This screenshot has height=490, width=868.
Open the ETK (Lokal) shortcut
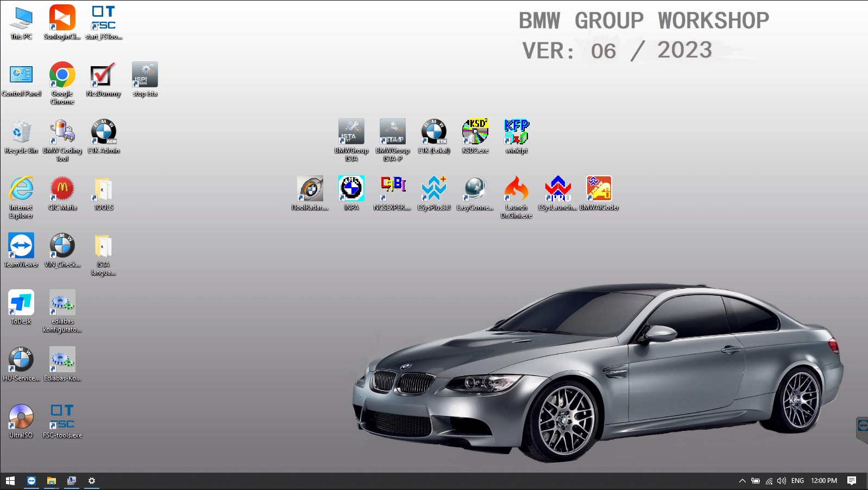click(434, 137)
